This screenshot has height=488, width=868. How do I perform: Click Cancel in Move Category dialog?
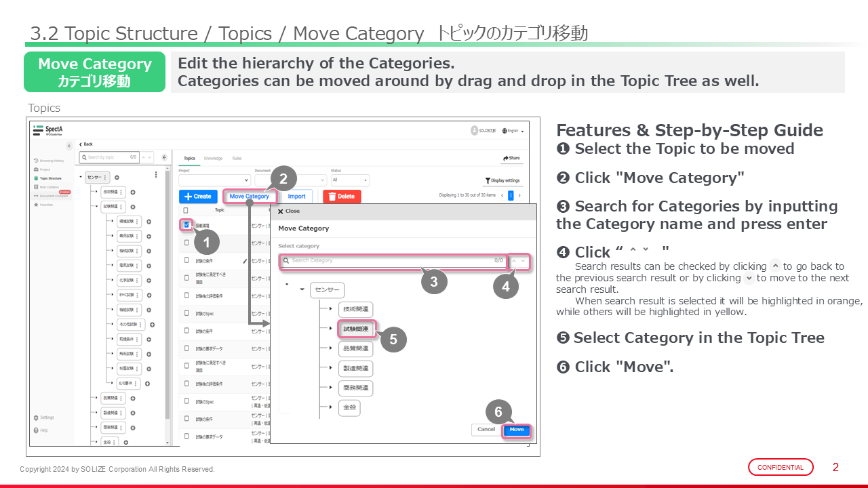(486, 430)
